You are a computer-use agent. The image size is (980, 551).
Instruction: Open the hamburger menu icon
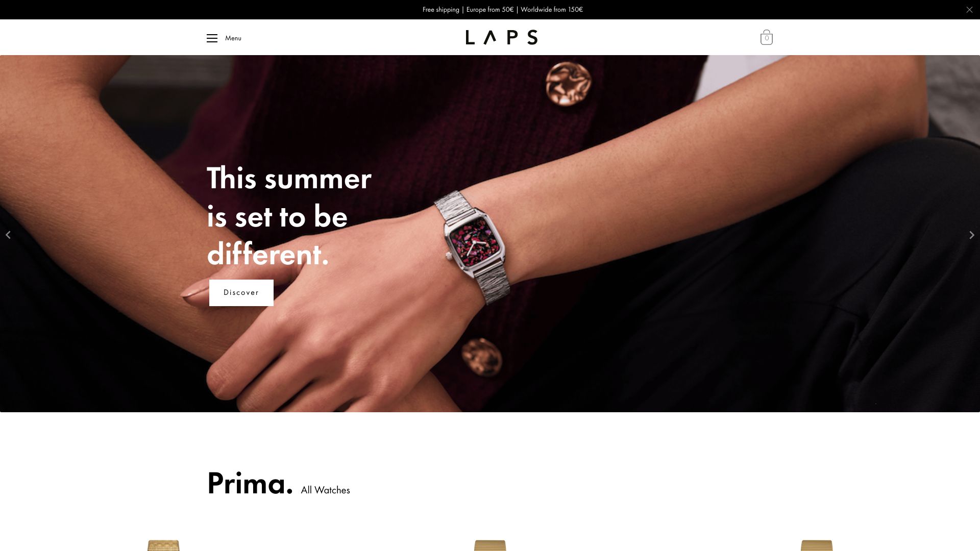pyautogui.click(x=212, y=38)
